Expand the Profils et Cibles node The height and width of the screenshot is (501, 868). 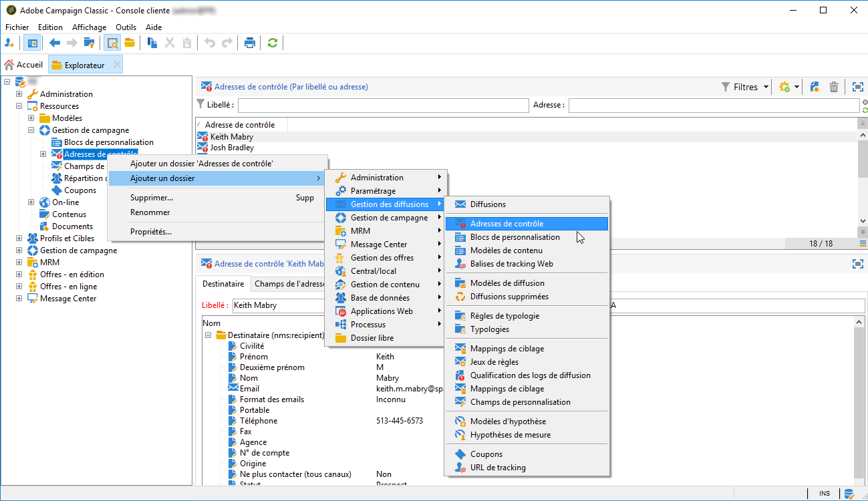point(19,238)
